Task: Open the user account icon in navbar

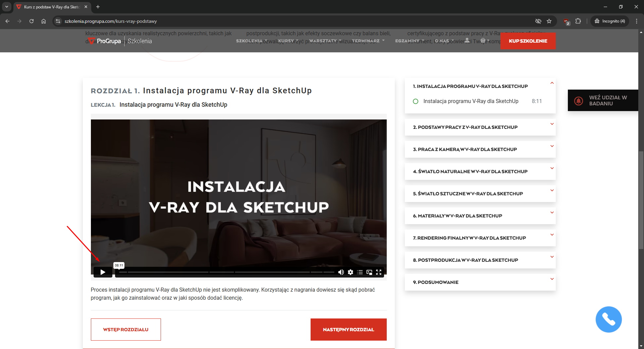Action: click(x=467, y=41)
